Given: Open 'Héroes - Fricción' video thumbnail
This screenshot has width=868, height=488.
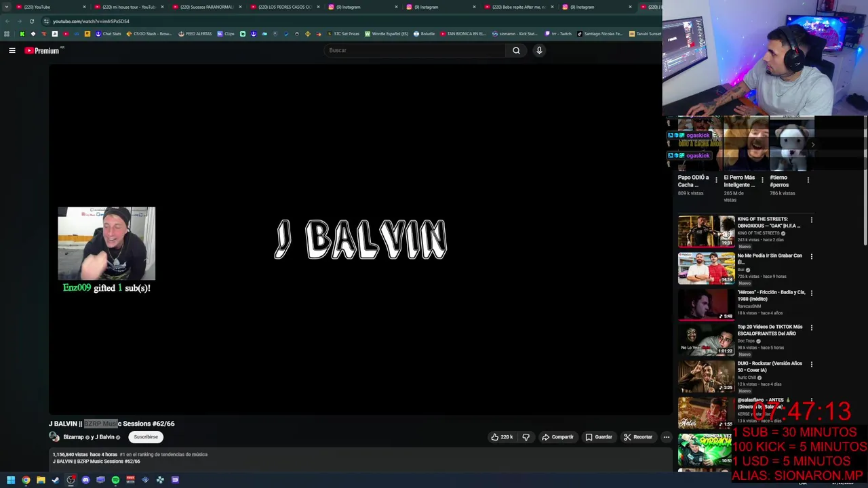Looking at the screenshot, I should click(x=706, y=304).
